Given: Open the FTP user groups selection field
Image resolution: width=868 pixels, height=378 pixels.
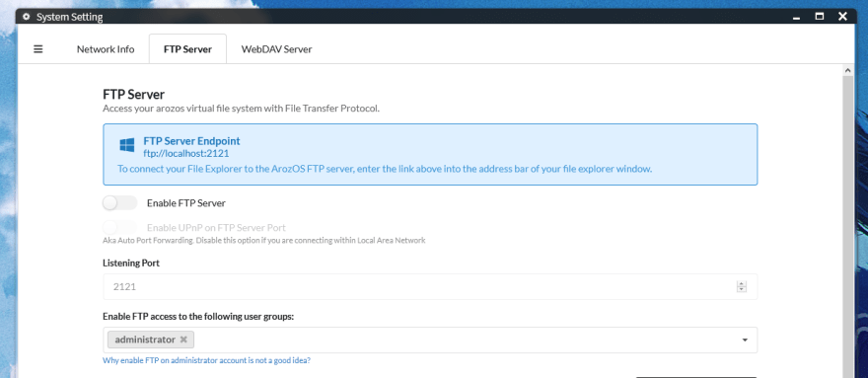Looking at the screenshot, I should tap(430, 340).
